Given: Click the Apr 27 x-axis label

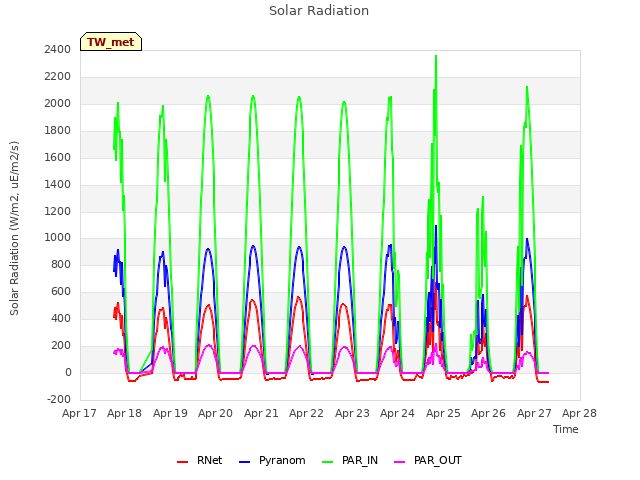Looking at the screenshot, I should point(534,413).
